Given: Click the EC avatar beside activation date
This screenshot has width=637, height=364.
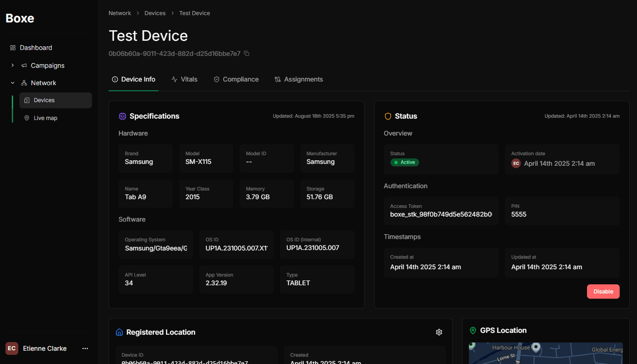Looking at the screenshot, I should 516,163.
